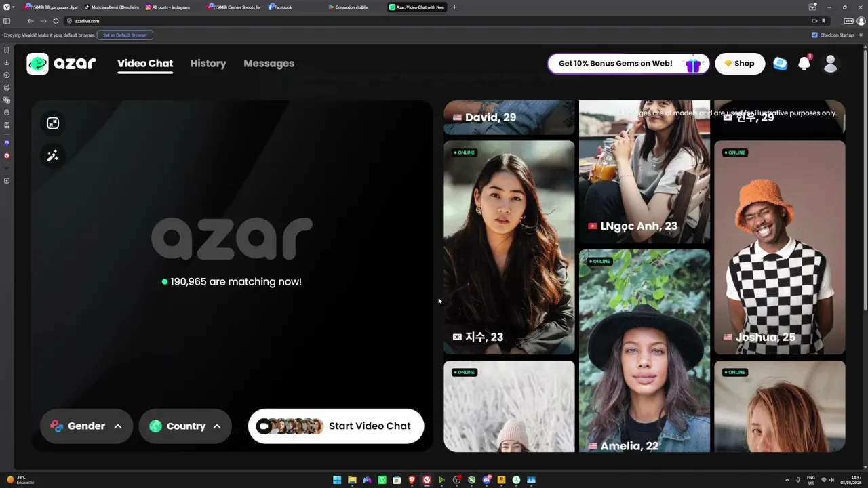
Task: Click Start Video Chat button
Action: click(x=336, y=426)
